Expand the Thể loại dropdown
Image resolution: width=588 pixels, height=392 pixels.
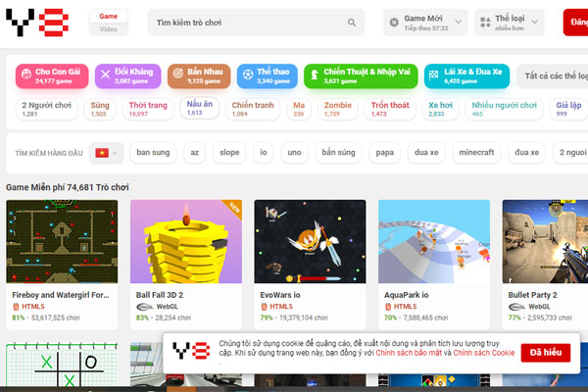508,23
